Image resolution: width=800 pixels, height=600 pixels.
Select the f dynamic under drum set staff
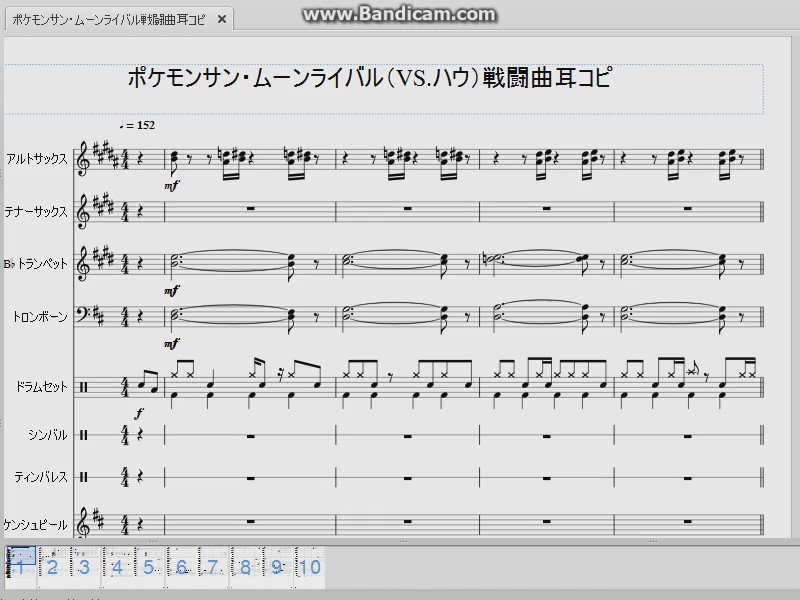click(x=139, y=413)
